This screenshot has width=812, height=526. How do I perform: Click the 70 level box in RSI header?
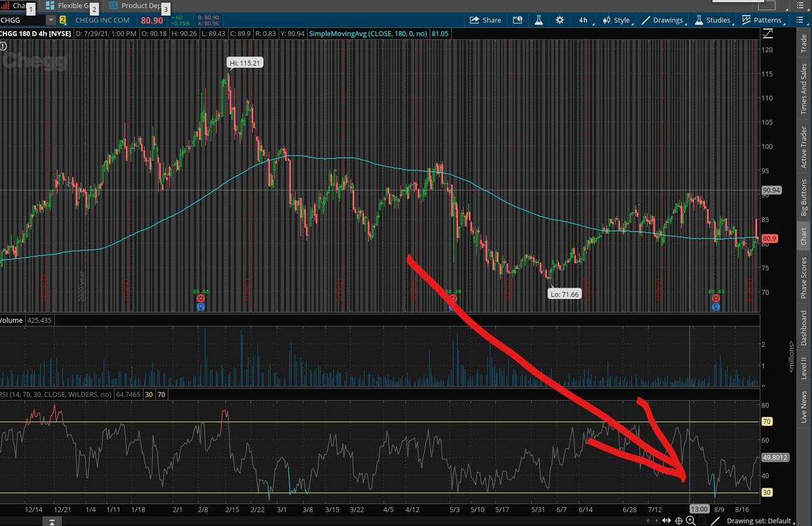pos(162,394)
